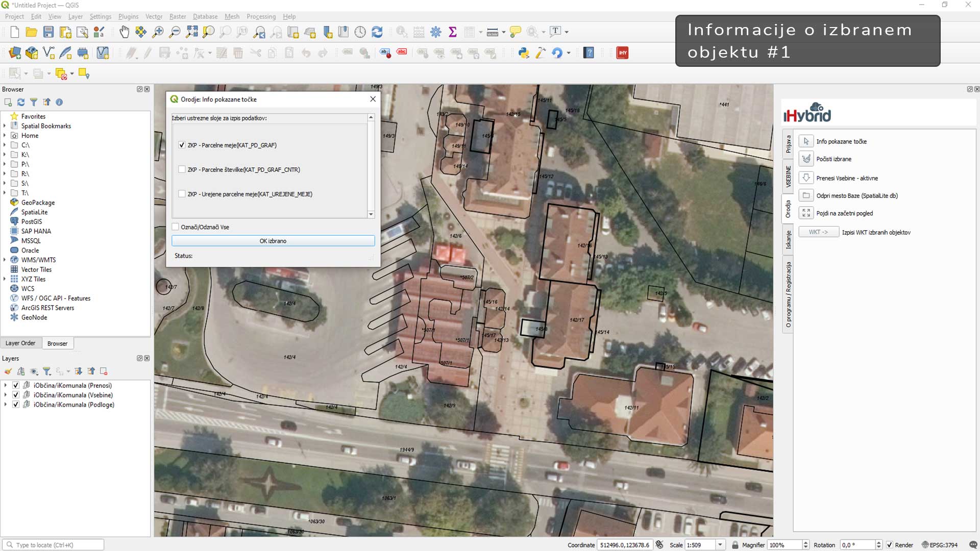This screenshot has width=980, height=551.
Task: Switch to the Iskanje side tab
Action: (788, 240)
